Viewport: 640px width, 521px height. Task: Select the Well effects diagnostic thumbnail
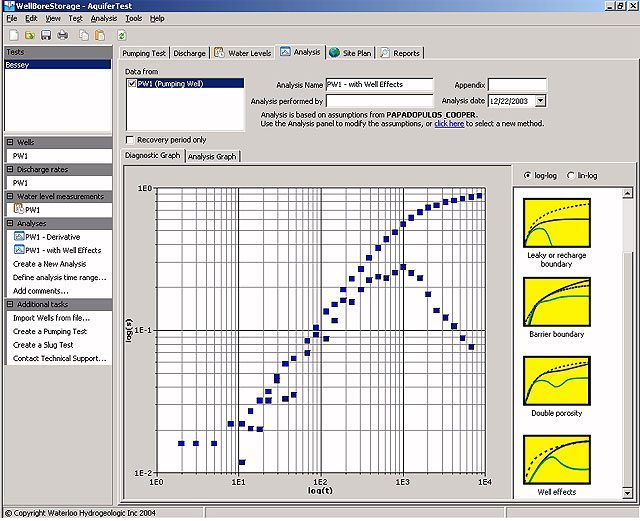click(x=557, y=460)
